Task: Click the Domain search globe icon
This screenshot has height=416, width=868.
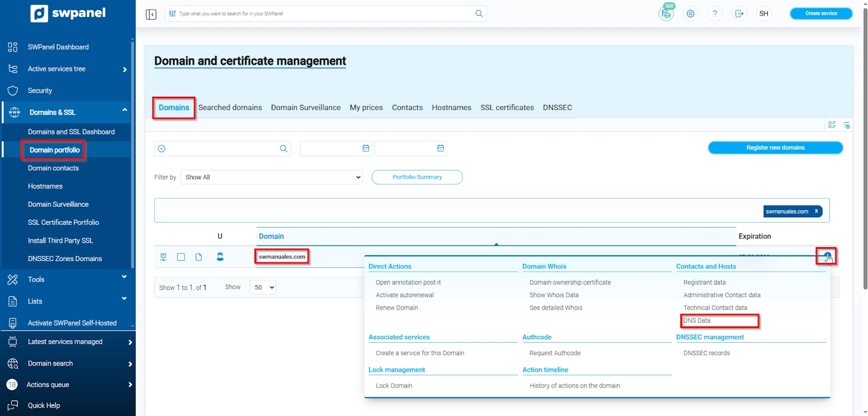Action: [12, 363]
